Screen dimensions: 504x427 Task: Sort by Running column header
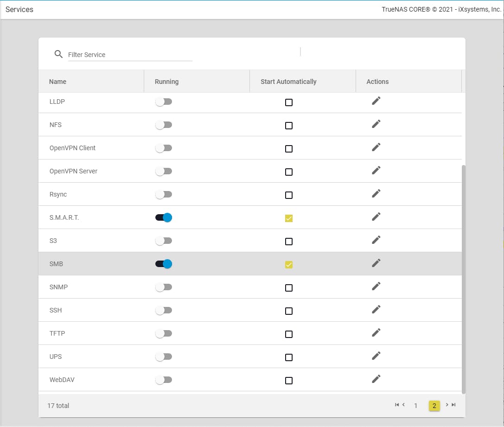166,82
